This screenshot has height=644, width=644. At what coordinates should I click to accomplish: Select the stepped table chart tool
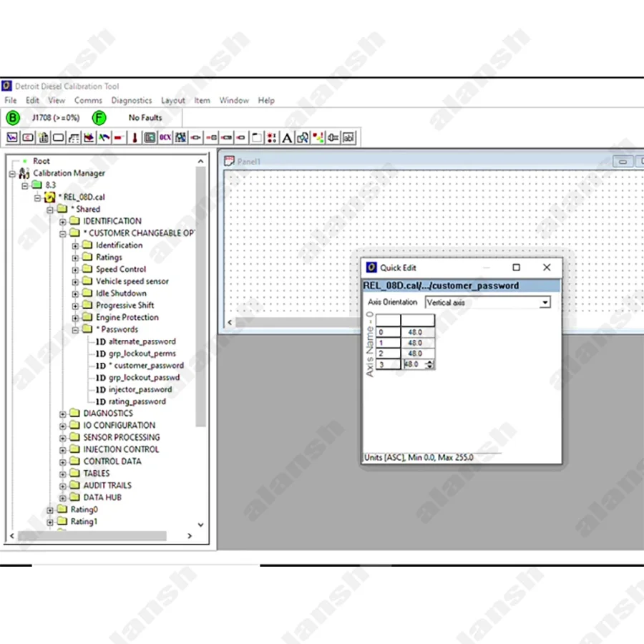(74, 137)
